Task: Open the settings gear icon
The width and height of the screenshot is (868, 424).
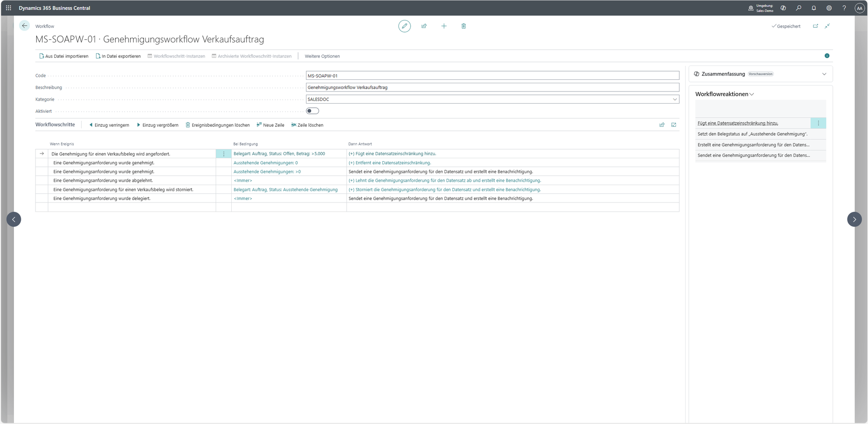Action: click(x=829, y=8)
